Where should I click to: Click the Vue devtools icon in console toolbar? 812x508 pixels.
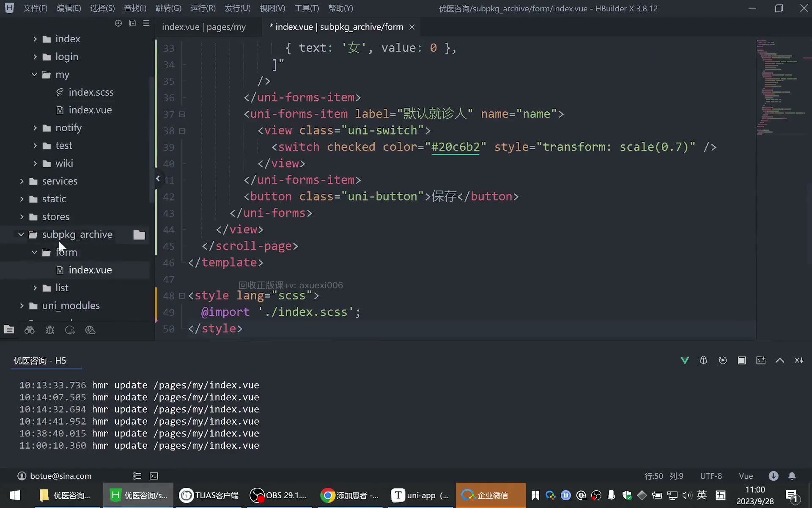[685, 360]
